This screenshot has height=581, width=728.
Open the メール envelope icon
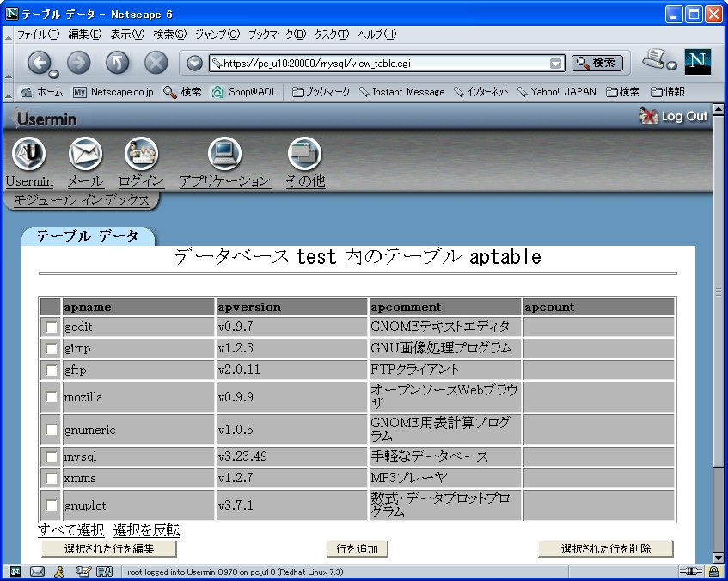85,154
